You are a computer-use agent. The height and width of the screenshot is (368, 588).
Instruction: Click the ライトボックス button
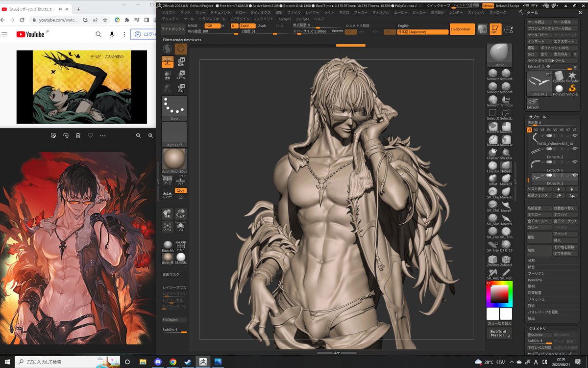click(x=173, y=29)
